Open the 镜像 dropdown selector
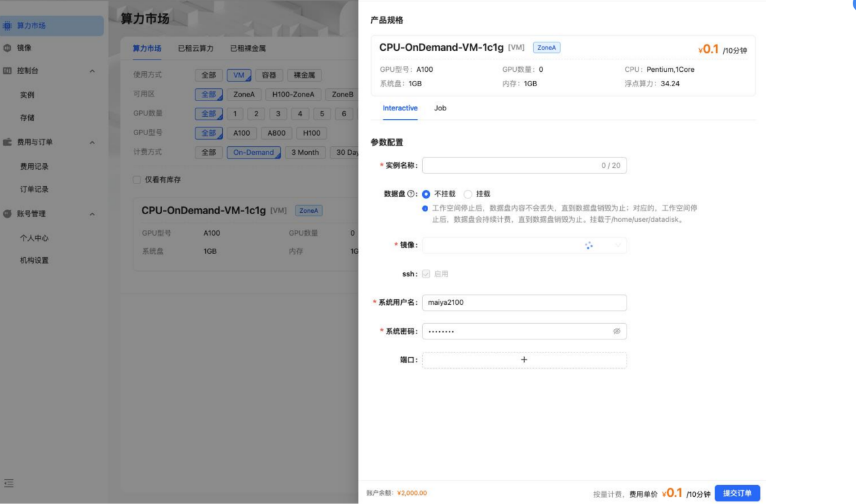 pos(524,245)
